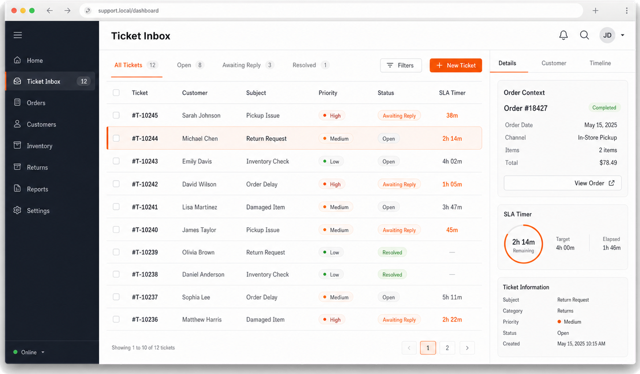This screenshot has height=374, width=640.
Task: Go to page 2 of tickets
Action: (447, 348)
